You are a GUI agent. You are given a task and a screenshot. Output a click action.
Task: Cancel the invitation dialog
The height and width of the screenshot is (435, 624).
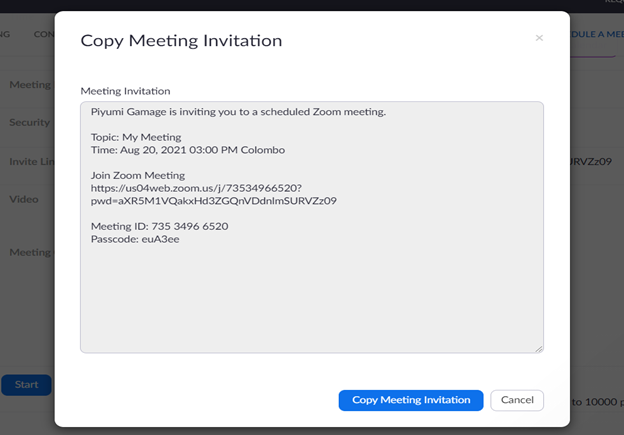click(517, 400)
